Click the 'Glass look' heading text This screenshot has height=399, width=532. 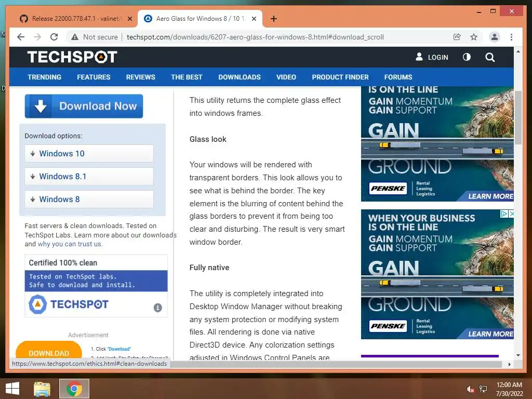click(x=208, y=139)
